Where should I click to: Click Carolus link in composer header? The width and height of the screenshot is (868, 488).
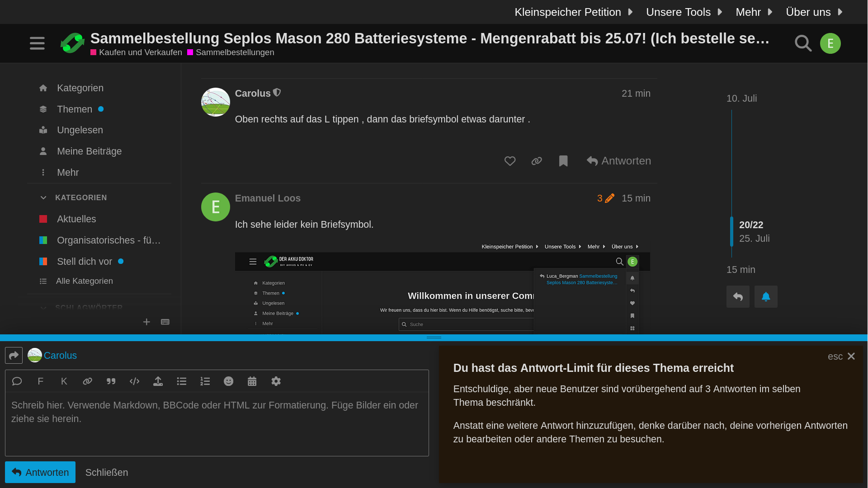60,356
